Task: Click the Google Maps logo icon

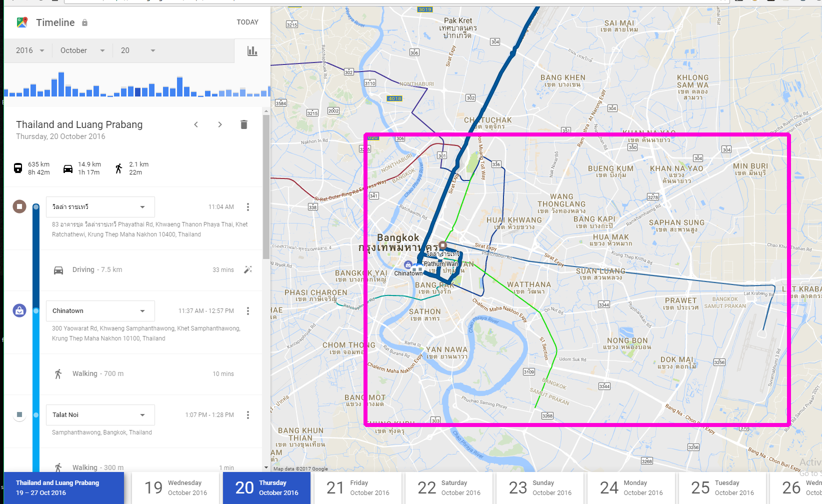Action: 22,22
